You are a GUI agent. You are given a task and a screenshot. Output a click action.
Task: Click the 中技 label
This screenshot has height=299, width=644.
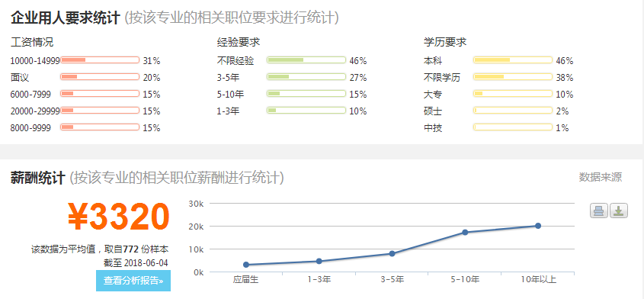pyautogui.click(x=433, y=128)
